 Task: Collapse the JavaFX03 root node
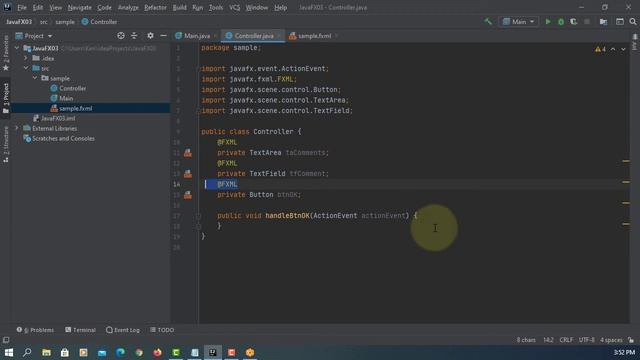tap(17, 48)
